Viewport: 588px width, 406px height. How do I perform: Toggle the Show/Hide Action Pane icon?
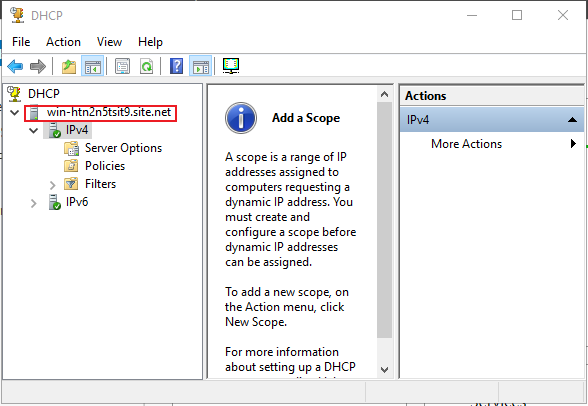point(201,66)
